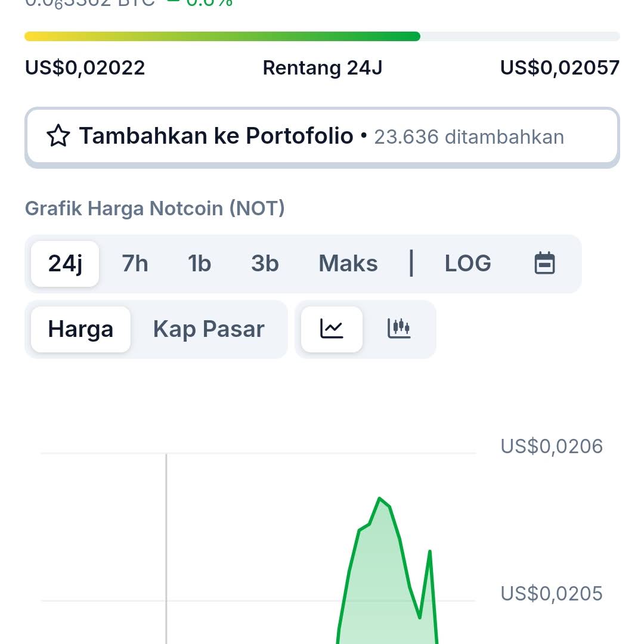Screen dimensions: 644x644
Task: Click the US$0,0206 axis label
Action: click(x=552, y=446)
